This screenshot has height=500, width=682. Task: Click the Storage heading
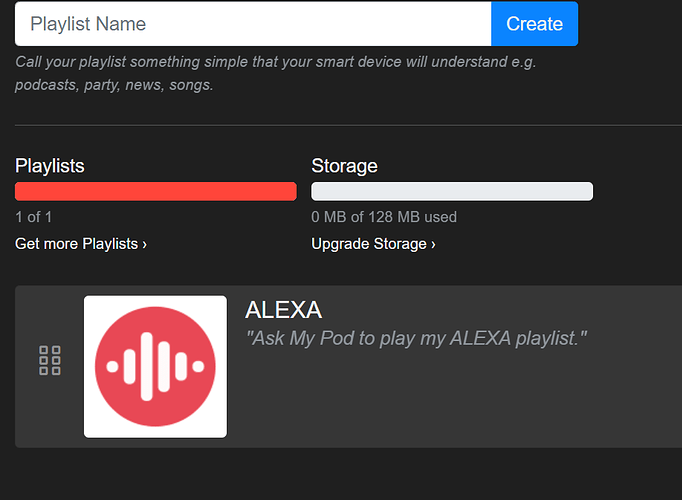(x=344, y=166)
